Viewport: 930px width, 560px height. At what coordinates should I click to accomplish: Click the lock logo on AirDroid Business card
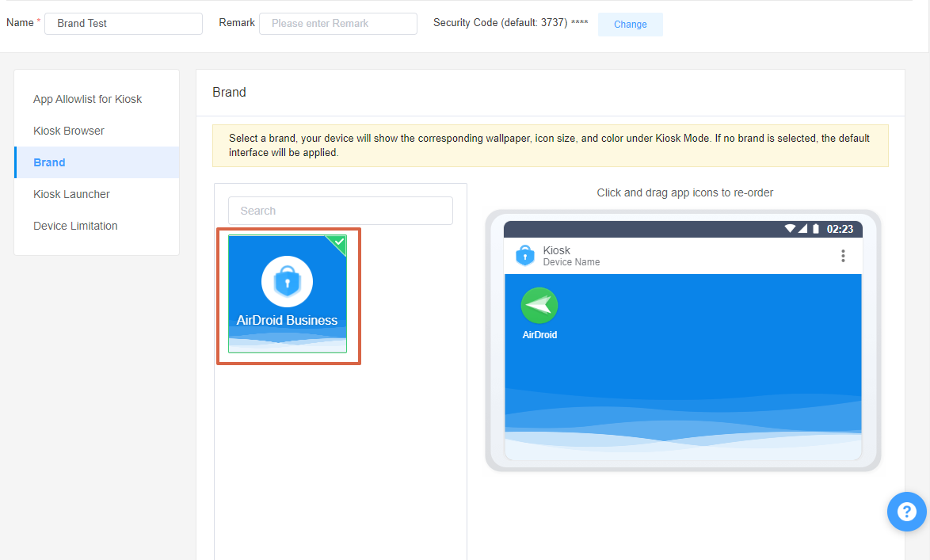point(287,281)
